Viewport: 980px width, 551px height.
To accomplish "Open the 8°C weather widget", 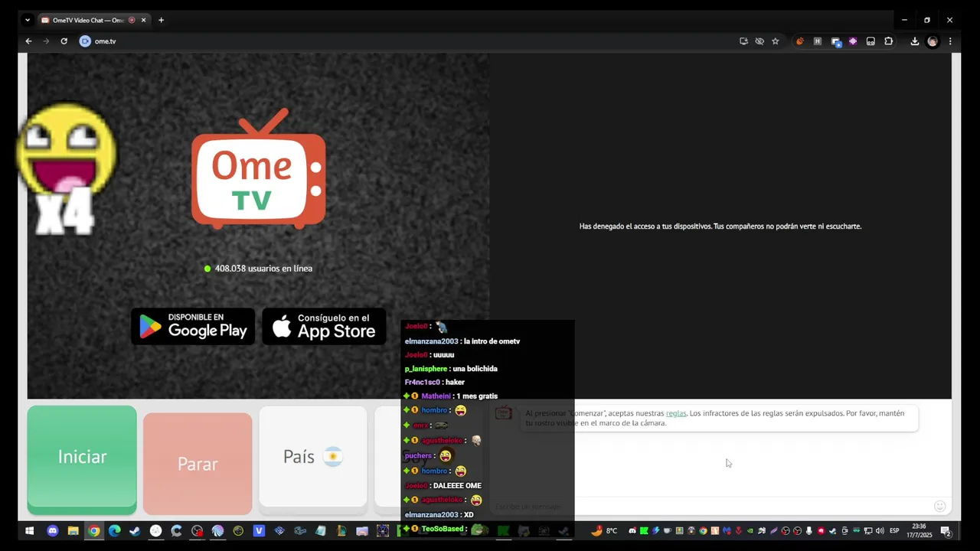I will [605, 530].
